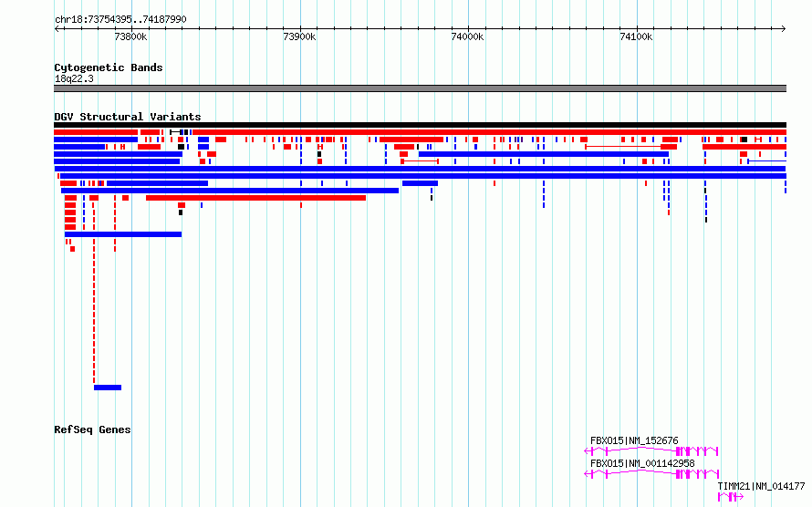Image resolution: width=812 pixels, height=507 pixels.
Task: Select the isolated blue variant bar below the dashed line
Action: coord(108,388)
